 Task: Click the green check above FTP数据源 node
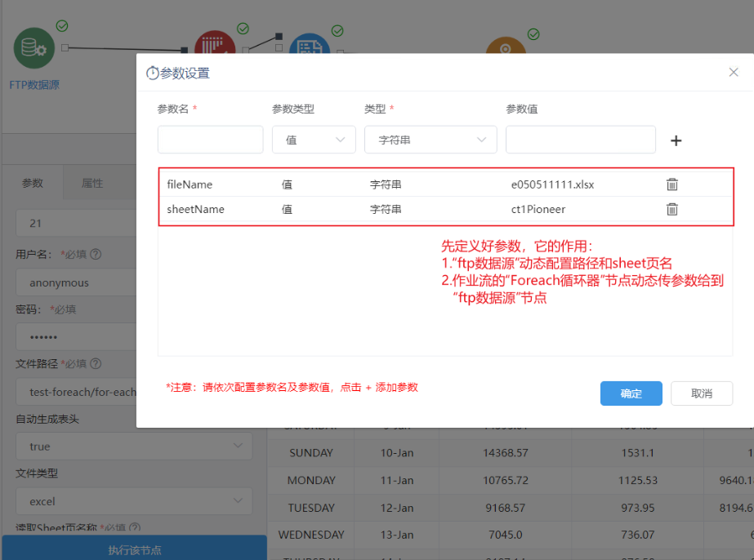tap(62, 26)
